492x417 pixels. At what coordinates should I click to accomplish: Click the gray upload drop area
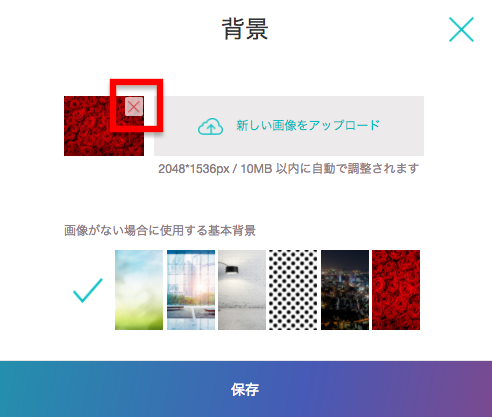(x=289, y=126)
